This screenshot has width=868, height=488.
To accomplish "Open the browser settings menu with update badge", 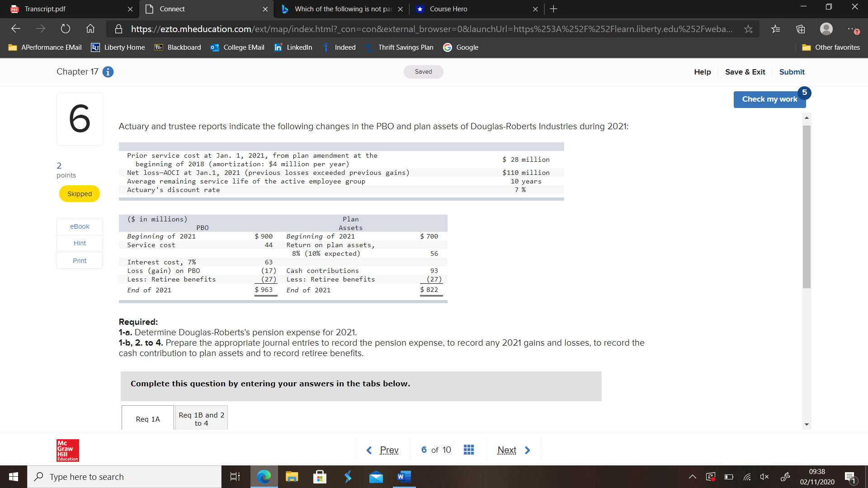I will 853,28.
